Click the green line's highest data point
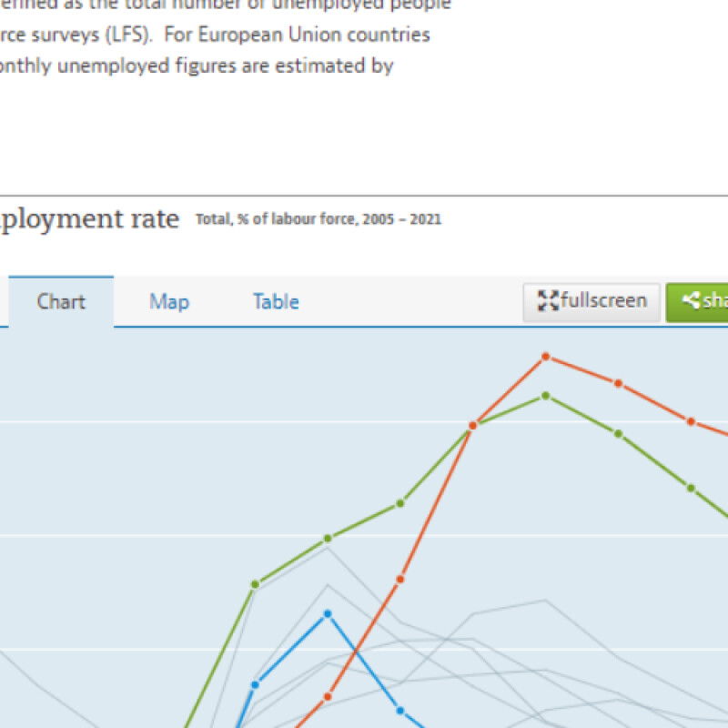 coord(545,396)
